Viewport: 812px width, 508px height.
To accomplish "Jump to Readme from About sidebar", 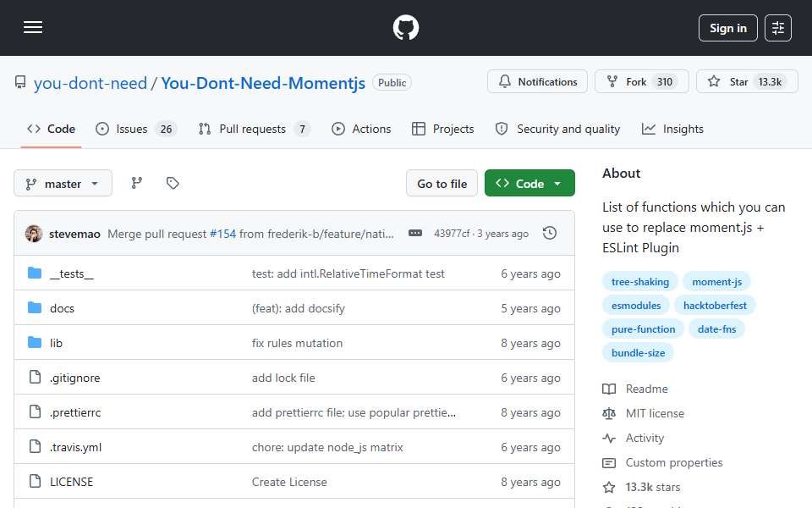I will pos(635,389).
